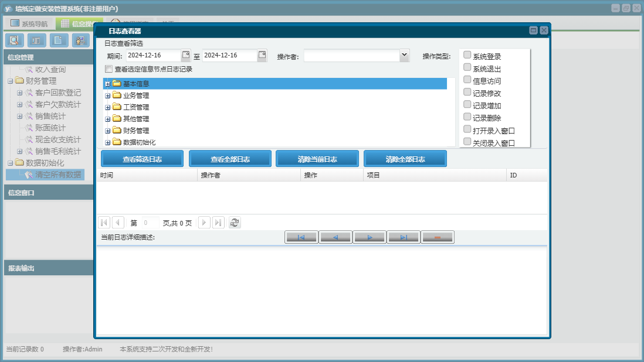Switch to the 系统导航 tab
644x362 pixels.
29,23
